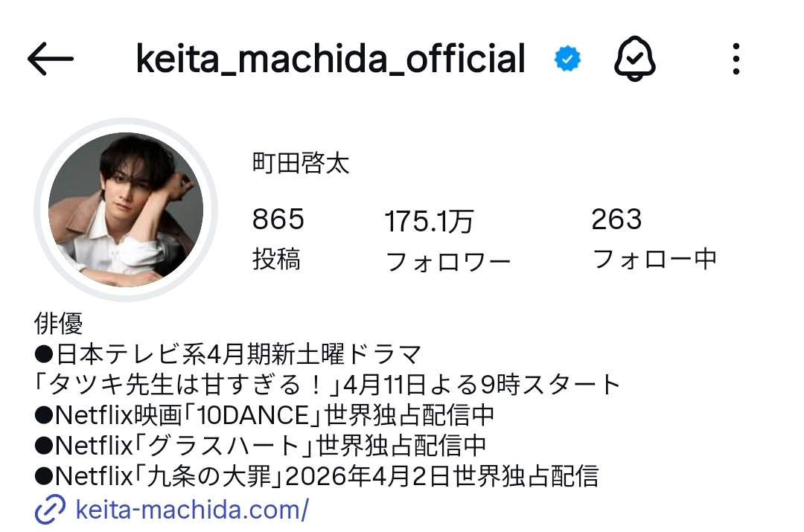Tap the 俳優 category text
This screenshot has width=804, height=532.
[59, 324]
